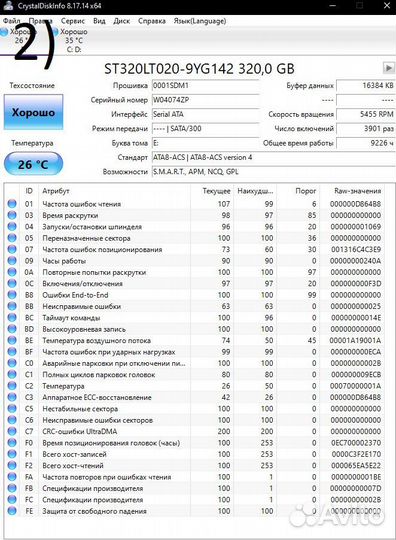Click status icon of attribute 04

point(12,226)
